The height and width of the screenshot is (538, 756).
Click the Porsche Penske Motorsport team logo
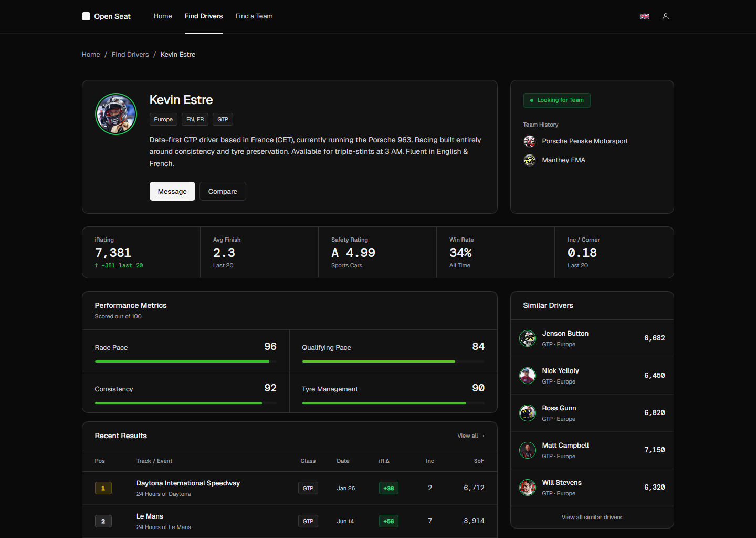[x=530, y=141]
